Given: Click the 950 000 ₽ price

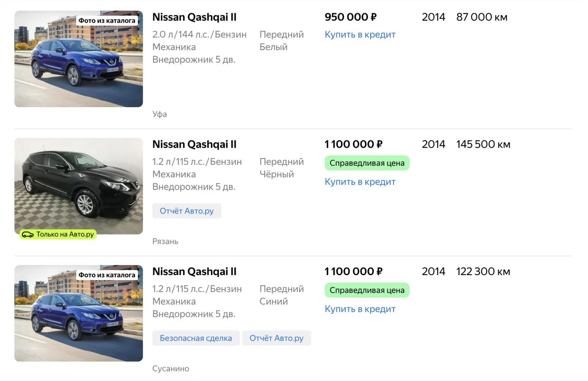Looking at the screenshot, I should (x=350, y=17).
